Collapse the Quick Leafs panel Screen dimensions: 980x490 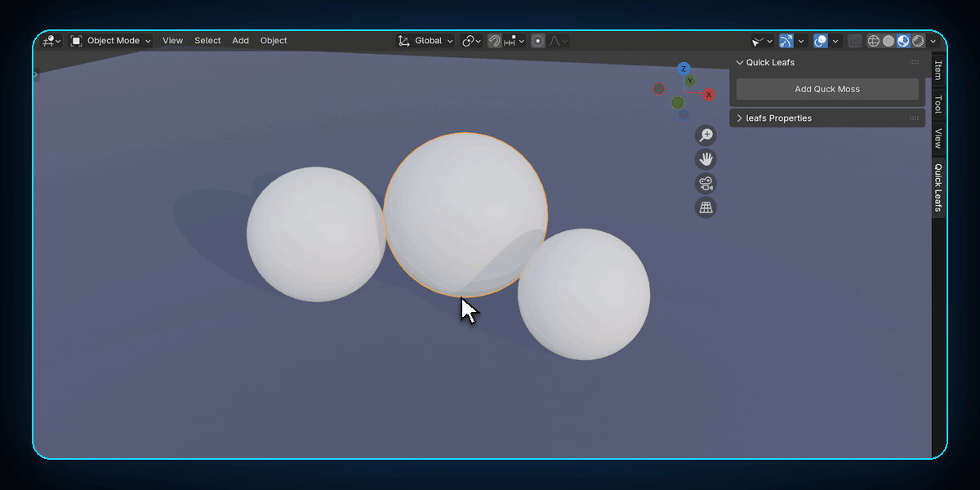[x=740, y=63]
